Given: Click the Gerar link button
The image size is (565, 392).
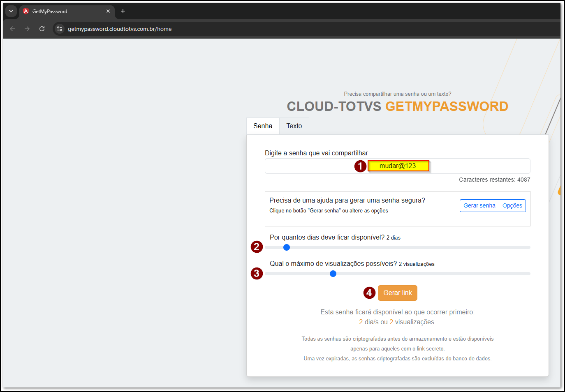Looking at the screenshot, I should point(398,293).
